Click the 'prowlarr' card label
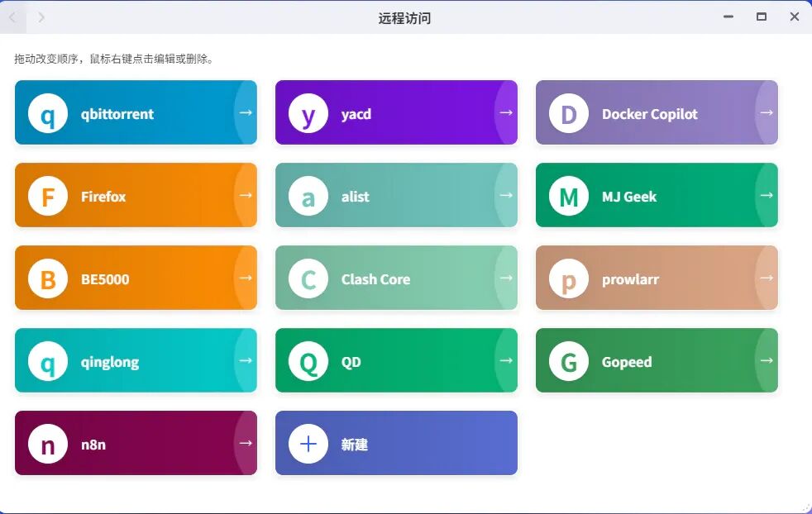This screenshot has height=514, width=812. point(630,280)
